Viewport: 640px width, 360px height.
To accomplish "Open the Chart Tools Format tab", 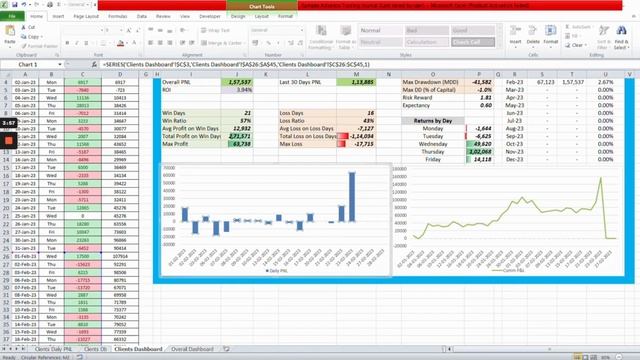I will click(285, 16).
